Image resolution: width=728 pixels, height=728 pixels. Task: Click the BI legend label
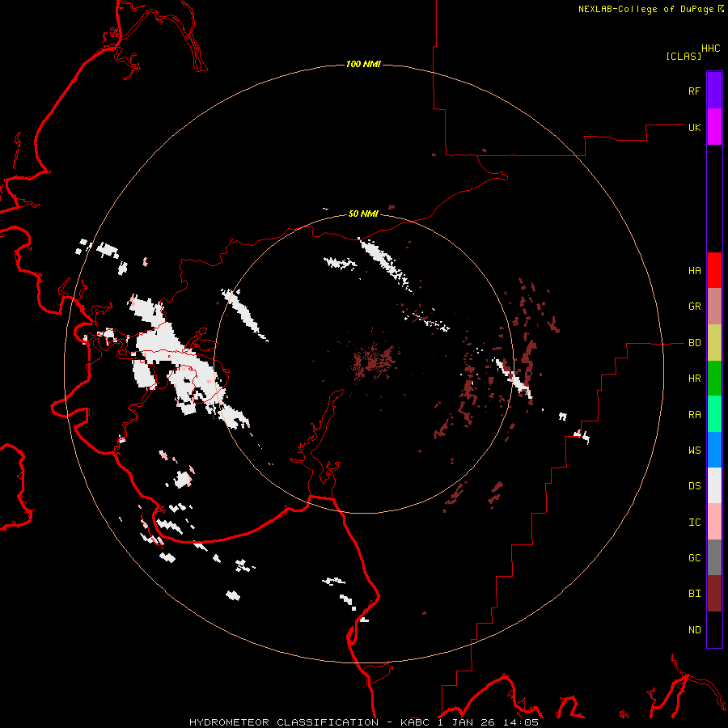[694, 594]
